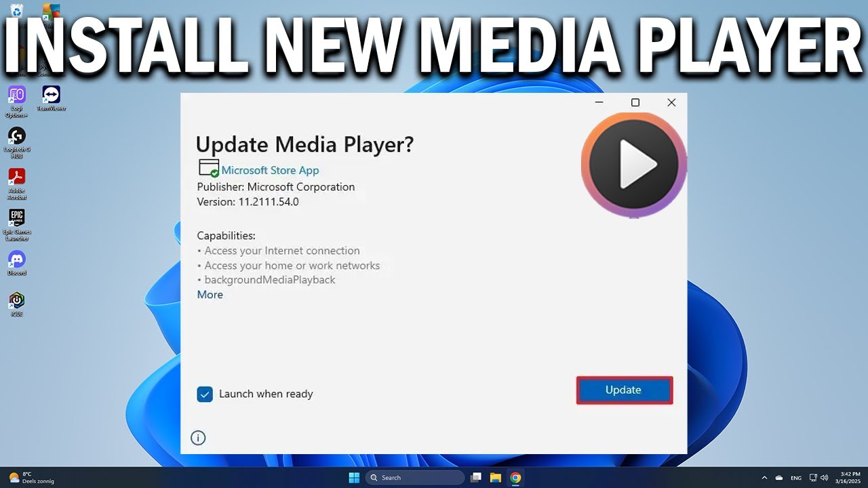Image resolution: width=868 pixels, height=488 pixels.
Task: Click the backgroundMediaPlayback capability text
Action: click(x=270, y=280)
